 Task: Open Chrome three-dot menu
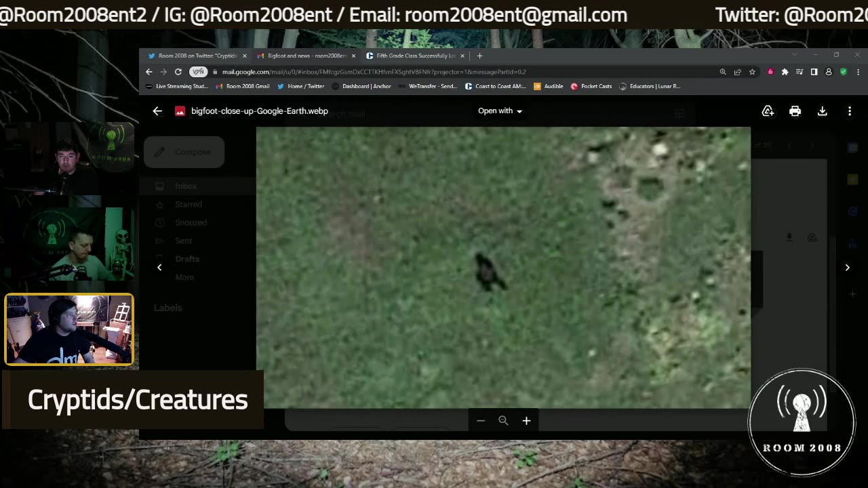[x=858, y=72]
